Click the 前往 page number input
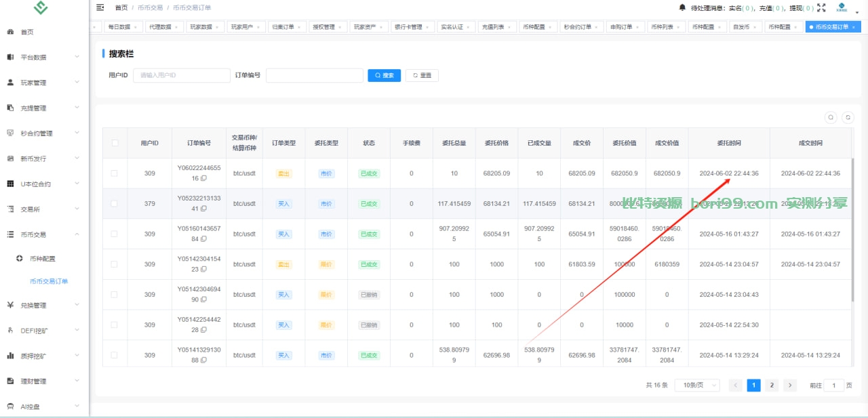The width and height of the screenshot is (868, 418). click(834, 385)
